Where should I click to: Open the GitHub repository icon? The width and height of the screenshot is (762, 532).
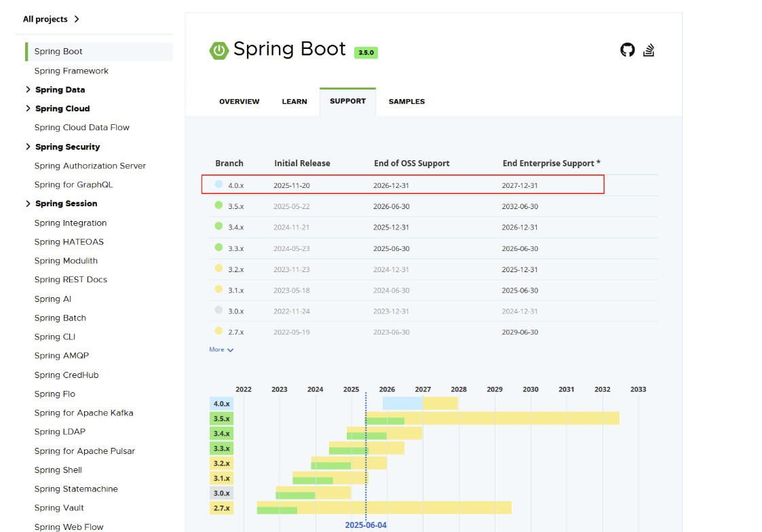(x=628, y=50)
